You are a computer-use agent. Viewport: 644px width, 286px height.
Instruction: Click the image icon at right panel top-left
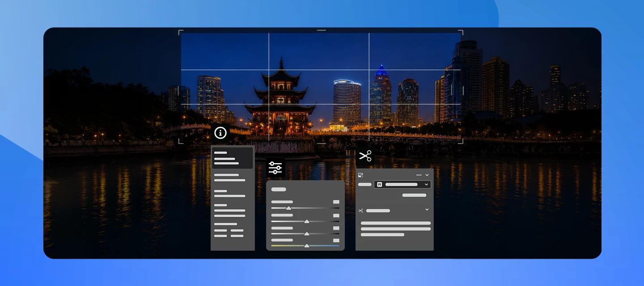(x=360, y=175)
